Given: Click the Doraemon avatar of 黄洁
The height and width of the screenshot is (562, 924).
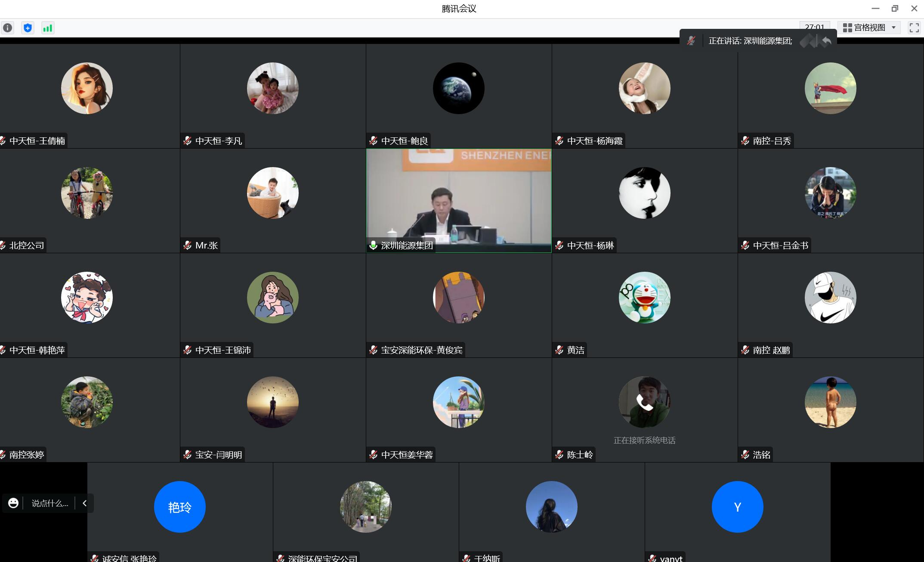Looking at the screenshot, I should pos(644,298).
